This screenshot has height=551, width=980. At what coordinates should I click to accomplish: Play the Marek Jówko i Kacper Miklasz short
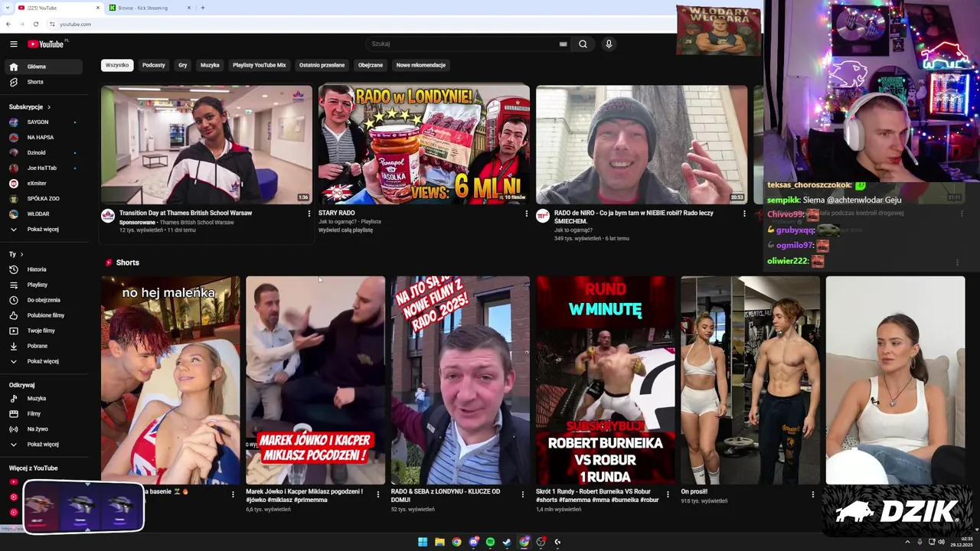point(315,380)
